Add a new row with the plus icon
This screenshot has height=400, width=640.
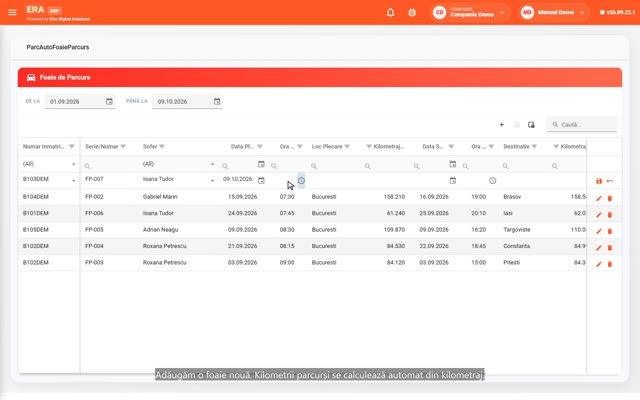[502, 124]
